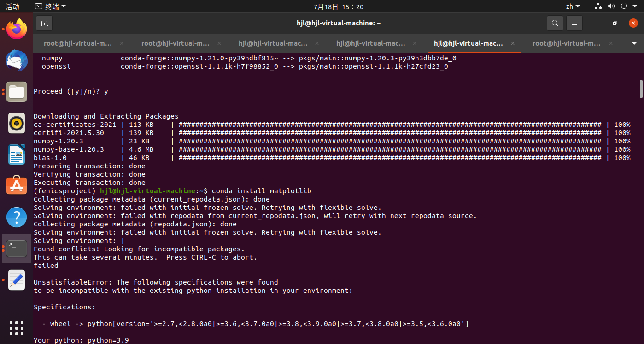
Task: Switch to the first root@hjl-virtual-m tab
Action: pyautogui.click(x=77, y=43)
